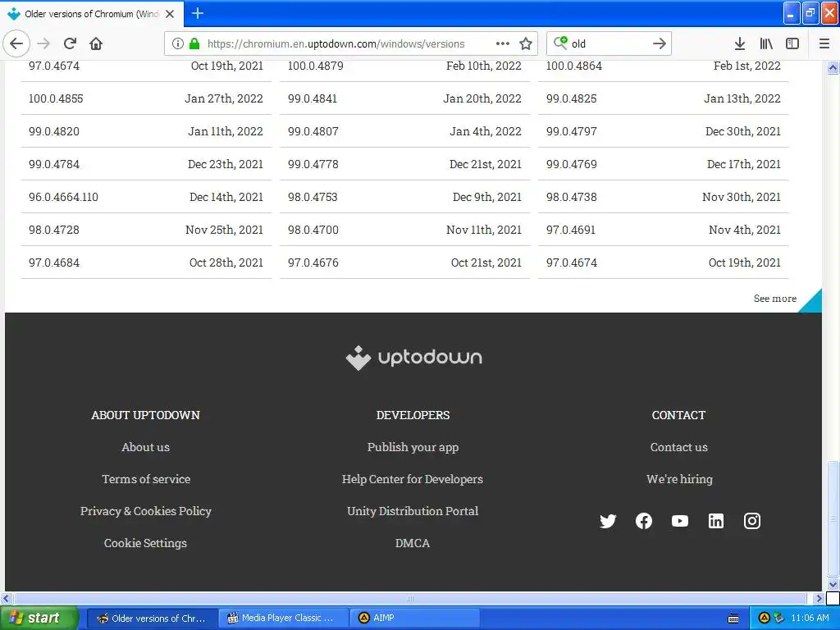The width and height of the screenshot is (840, 630).
Task: Select version 98.0.4753 row
Action: click(404, 197)
